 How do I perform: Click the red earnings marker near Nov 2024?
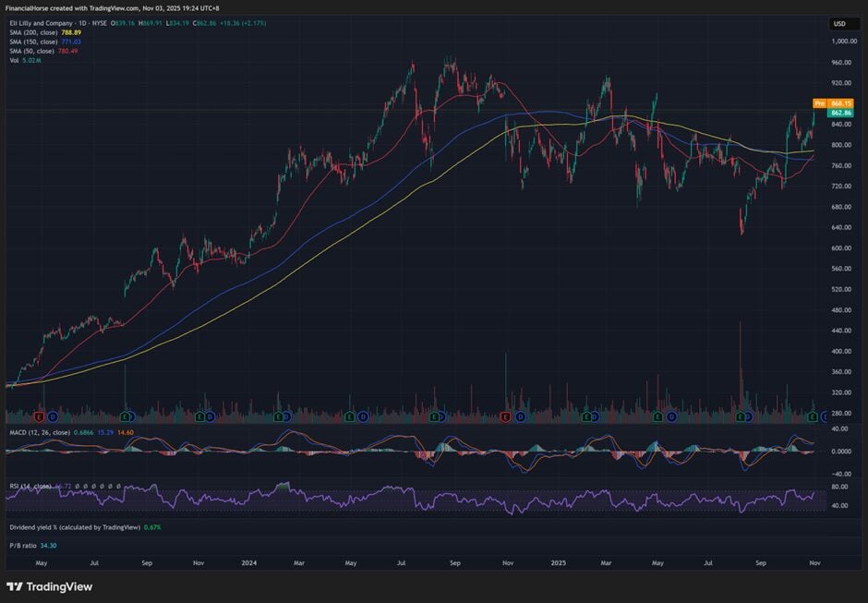click(x=505, y=417)
